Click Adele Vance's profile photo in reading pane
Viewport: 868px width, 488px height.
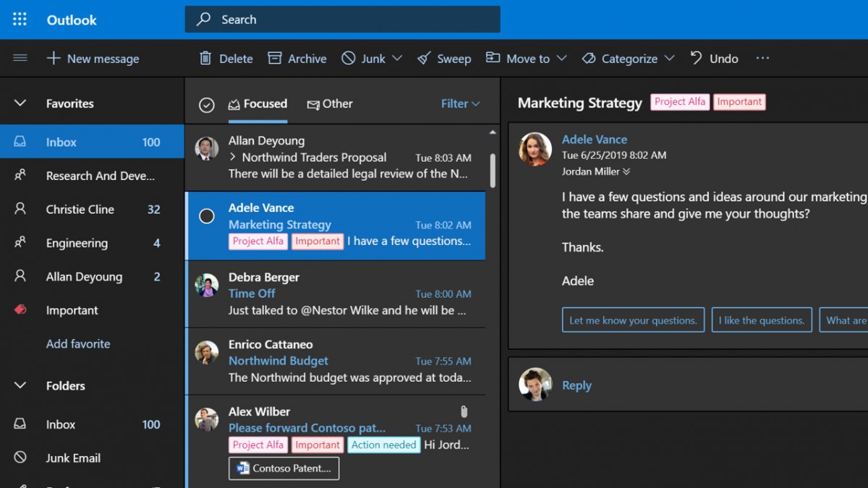(x=535, y=149)
